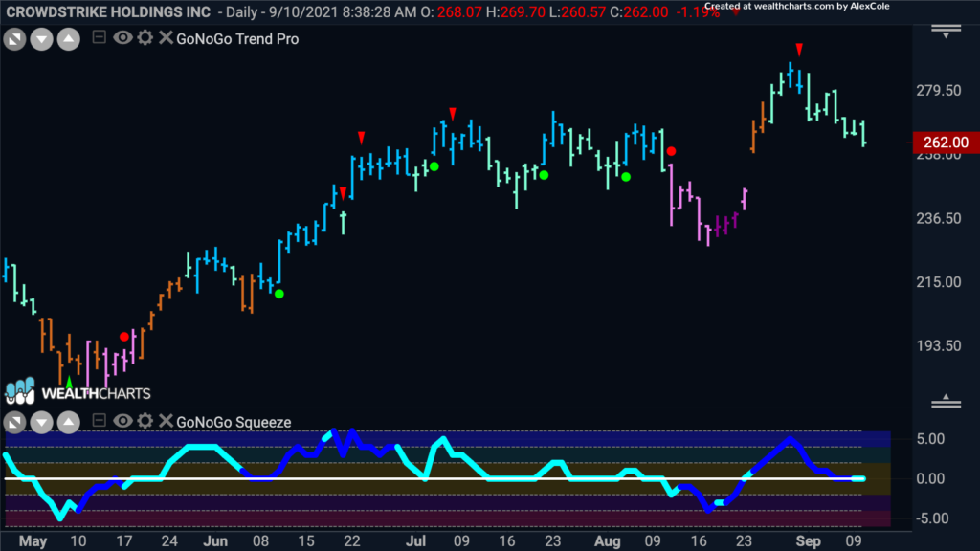Click the 262.00 current price tag
980x551 pixels.
pos(946,143)
